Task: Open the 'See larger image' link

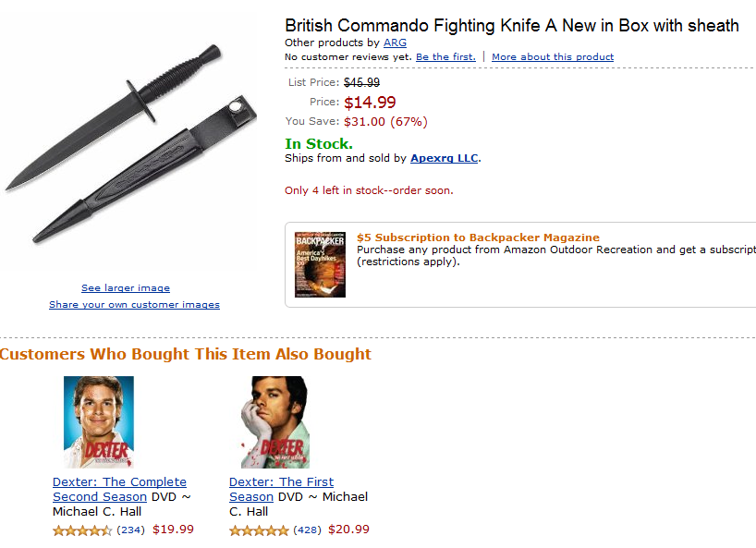Action: (126, 288)
